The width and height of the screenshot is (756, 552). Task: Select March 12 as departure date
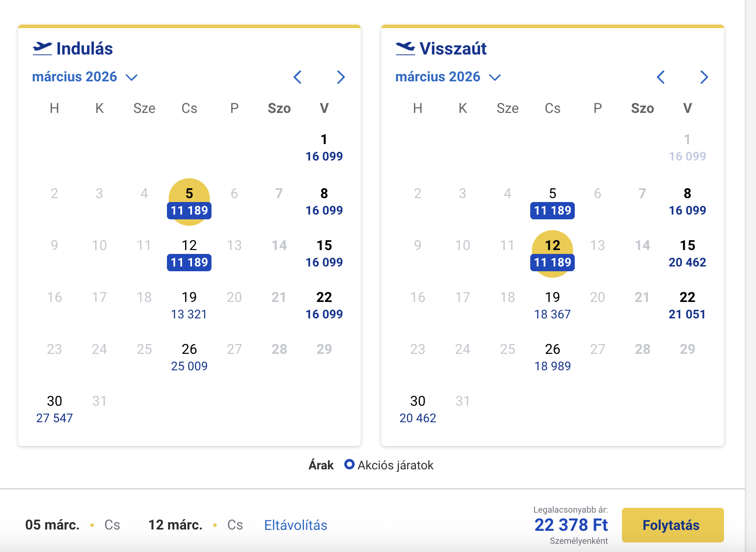pyautogui.click(x=189, y=254)
